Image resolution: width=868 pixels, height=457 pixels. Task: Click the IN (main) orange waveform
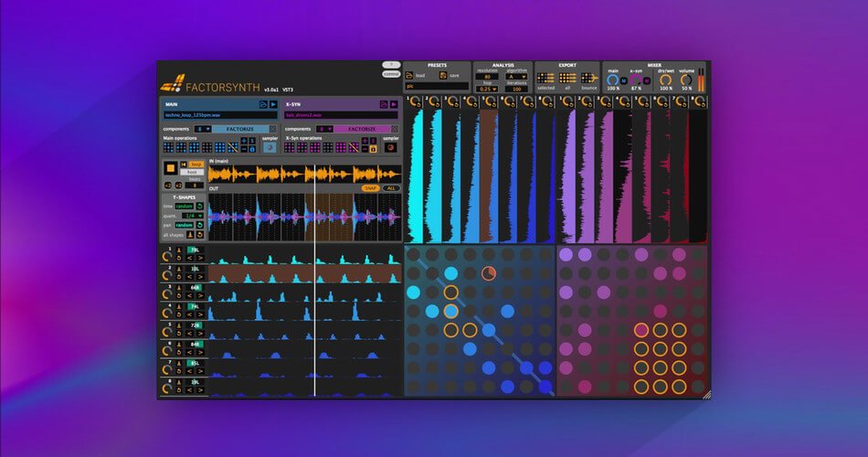pos(305,174)
